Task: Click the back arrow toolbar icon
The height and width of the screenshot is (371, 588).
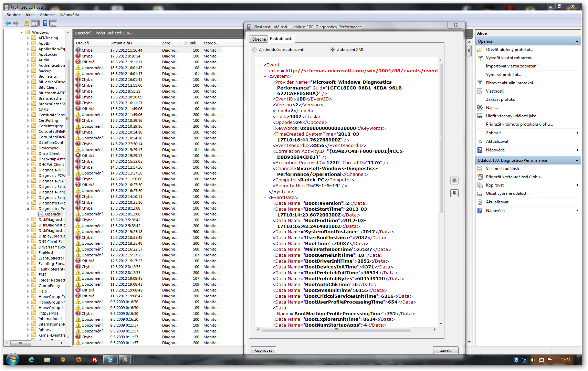Action: point(8,23)
